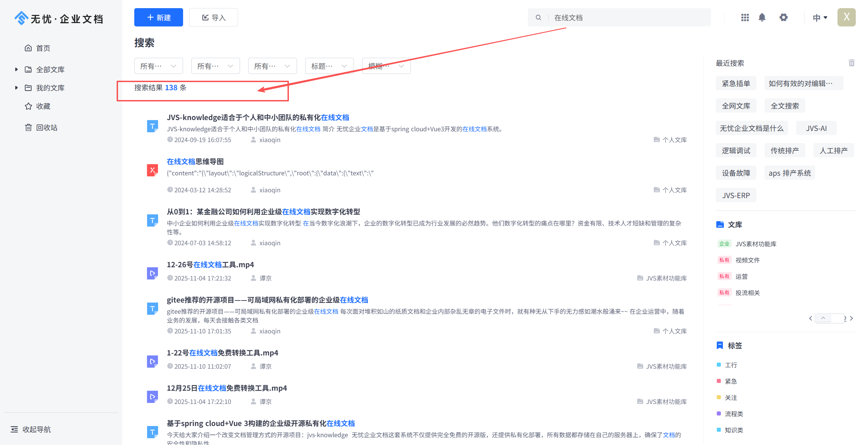Select the 紧急 red tag
The image size is (868, 445).
pyautogui.click(x=730, y=381)
